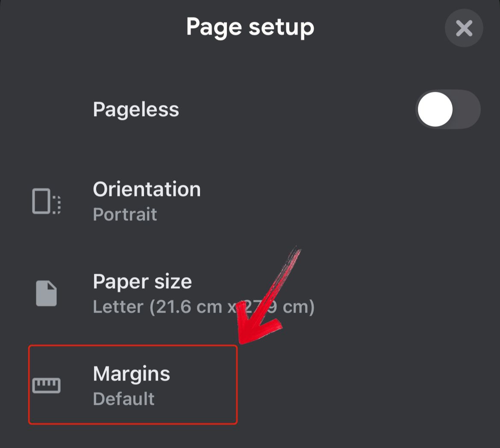Viewport: 500px width, 448px height.
Task: Click the Paper size document icon
Action: pyautogui.click(x=46, y=292)
